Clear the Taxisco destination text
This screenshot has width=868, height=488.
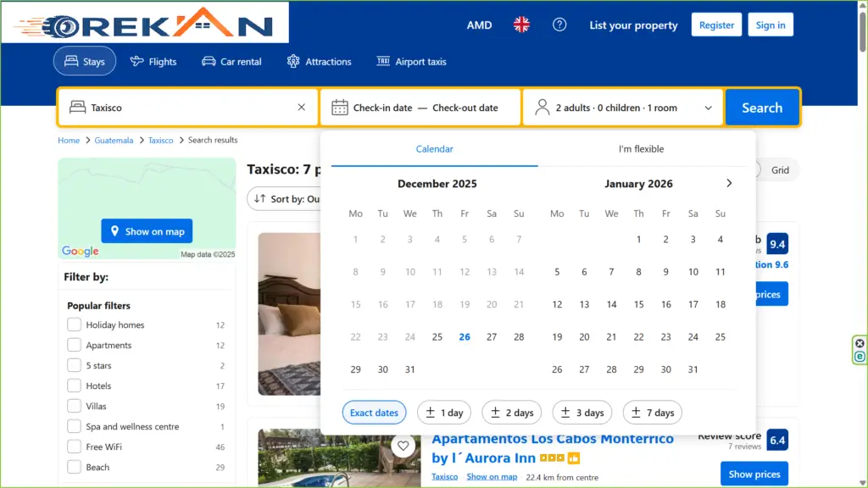coord(301,108)
